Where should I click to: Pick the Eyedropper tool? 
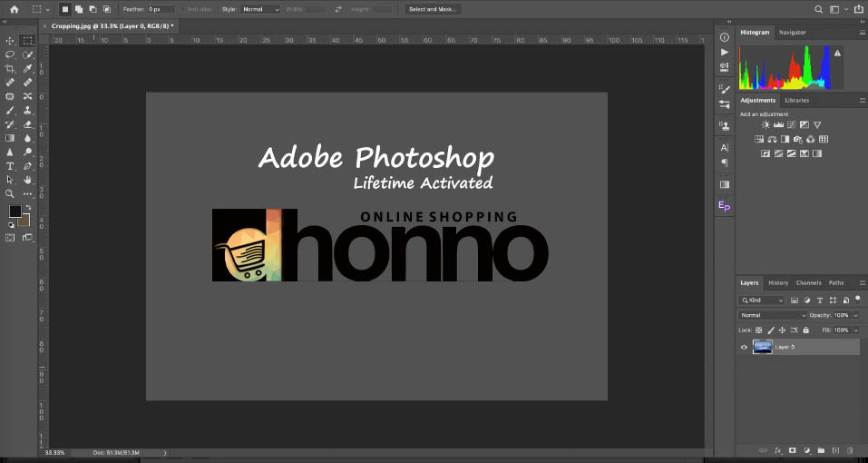click(x=28, y=68)
